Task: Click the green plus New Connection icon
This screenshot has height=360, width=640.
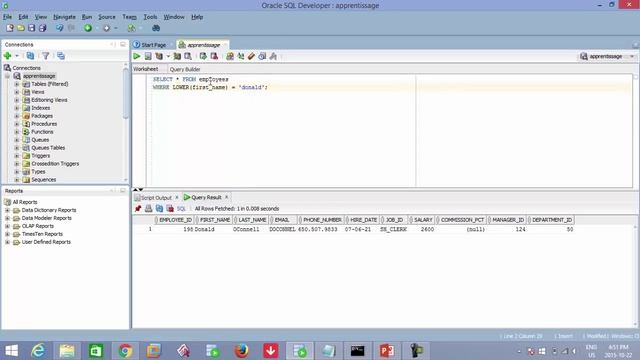Action: (x=7, y=56)
